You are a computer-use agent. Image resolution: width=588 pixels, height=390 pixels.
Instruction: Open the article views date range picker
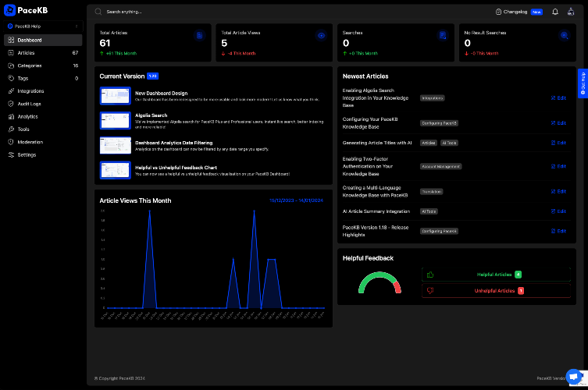(x=296, y=200)
